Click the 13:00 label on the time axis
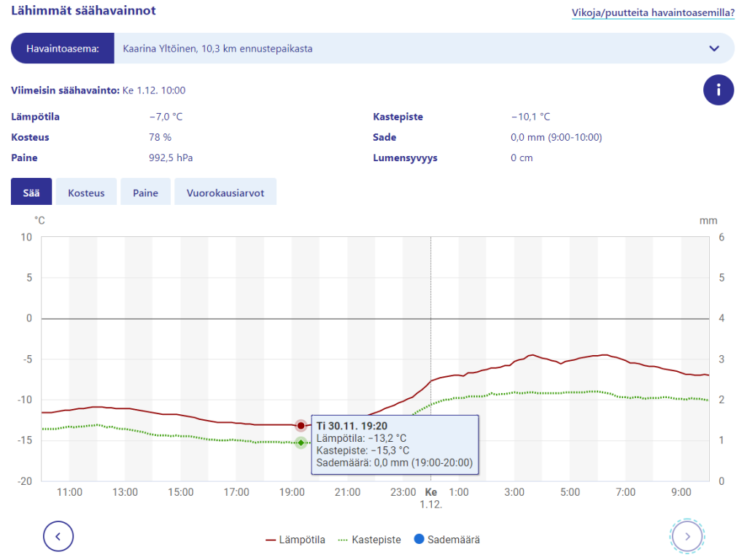Viewport: 747px width, 560px height. 125,492
